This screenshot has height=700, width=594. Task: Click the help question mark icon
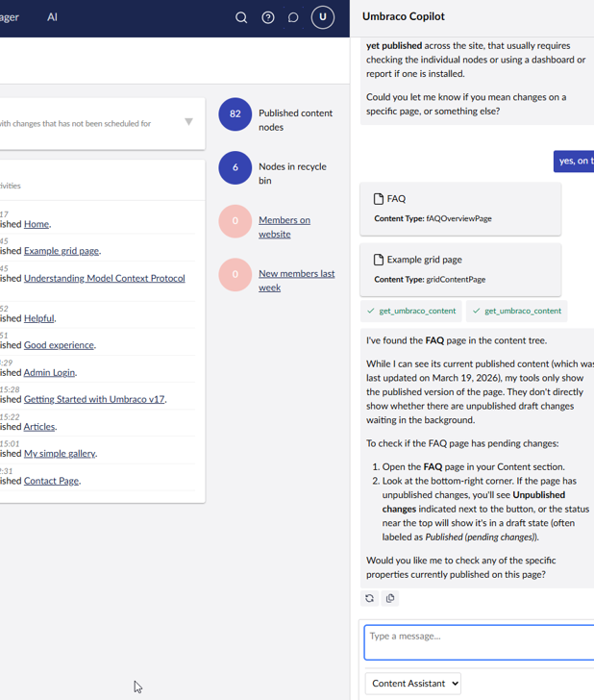268,17
